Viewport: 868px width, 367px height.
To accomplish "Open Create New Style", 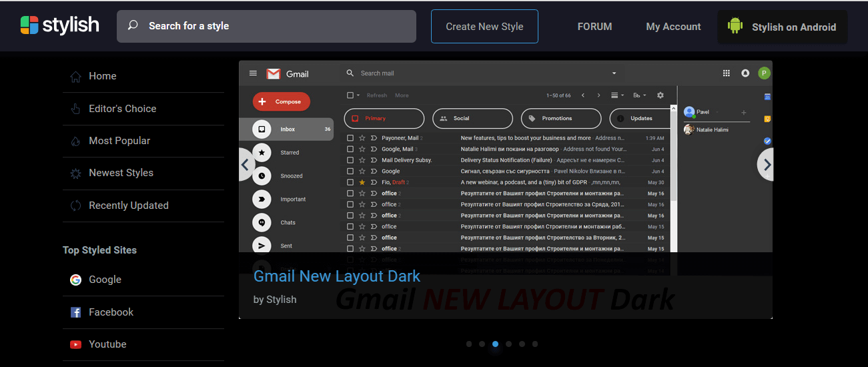I will coord(484,26).
